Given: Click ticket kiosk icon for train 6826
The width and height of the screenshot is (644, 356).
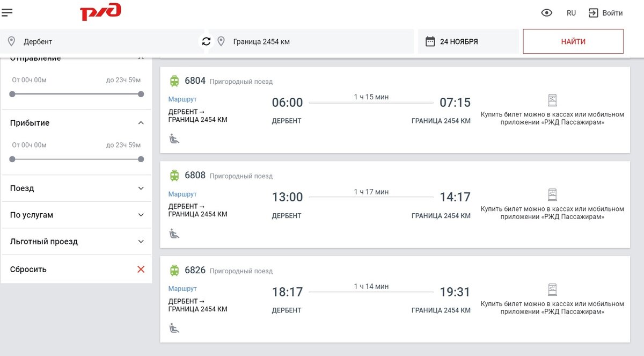Looking at the screenshot, I should click(x=552, y=290).
